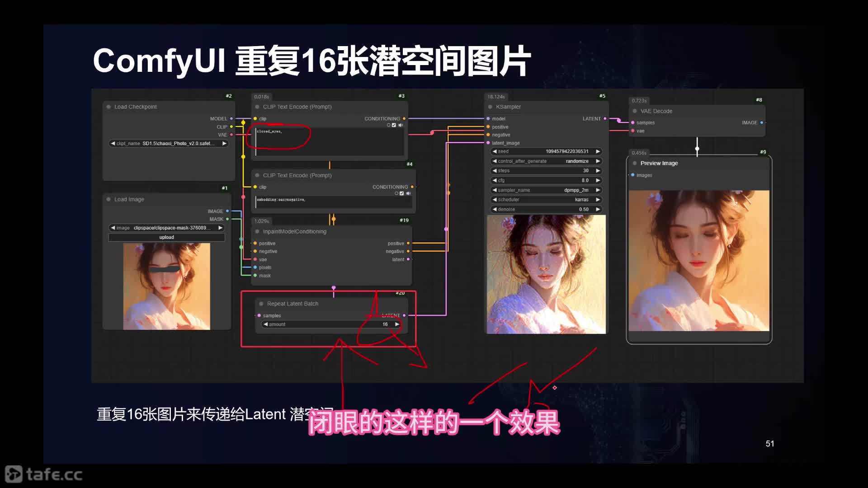
Task: Click the denoise 0.50 value field
Action: (x=546, y=210)
